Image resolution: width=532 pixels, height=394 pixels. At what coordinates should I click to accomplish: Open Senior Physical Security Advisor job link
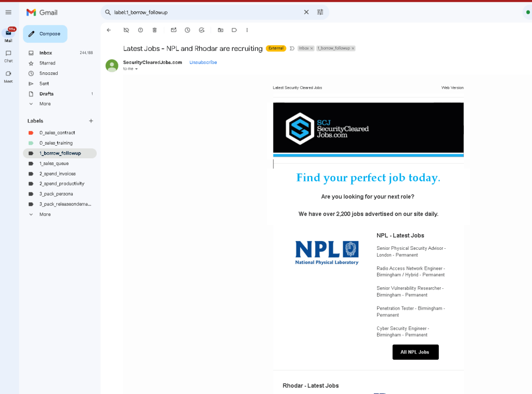tap(411, 252)
